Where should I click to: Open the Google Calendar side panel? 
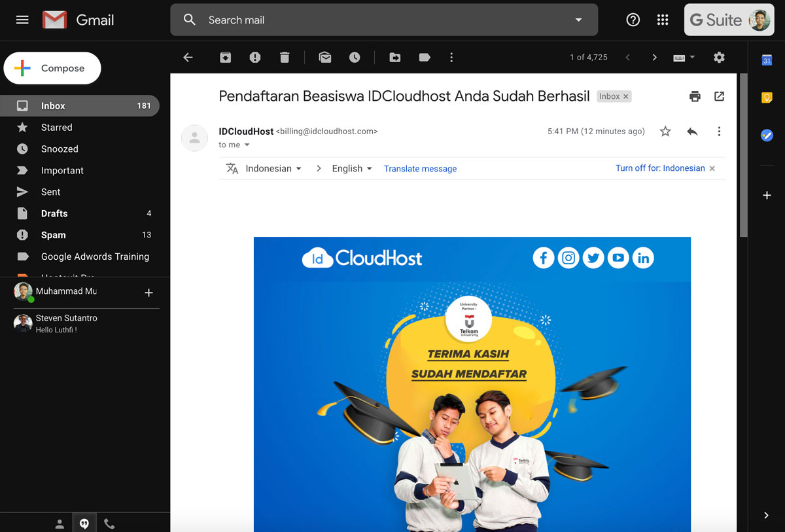(767, 60)
